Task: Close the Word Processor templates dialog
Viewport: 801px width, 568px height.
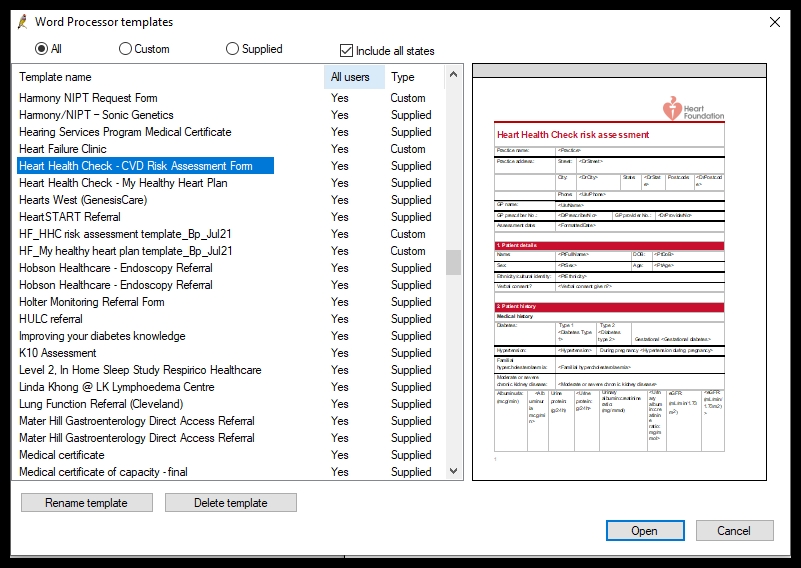Action: pos(774,22)
